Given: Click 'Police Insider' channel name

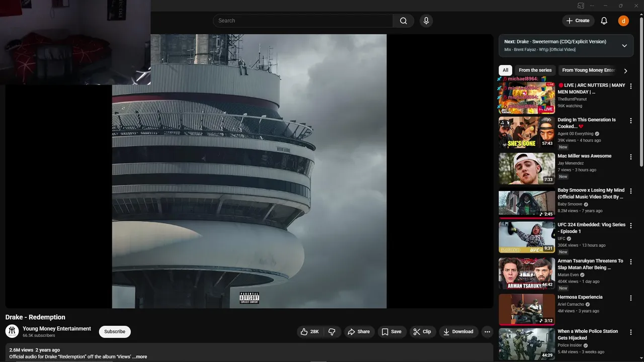Looking at the screenshot, I should 570,345.
